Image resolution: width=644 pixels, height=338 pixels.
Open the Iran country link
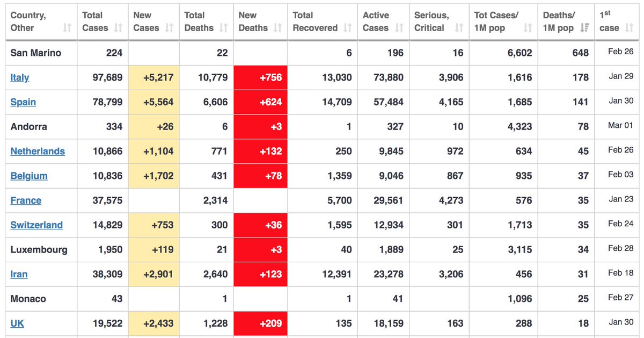click(x=19, y=274)
